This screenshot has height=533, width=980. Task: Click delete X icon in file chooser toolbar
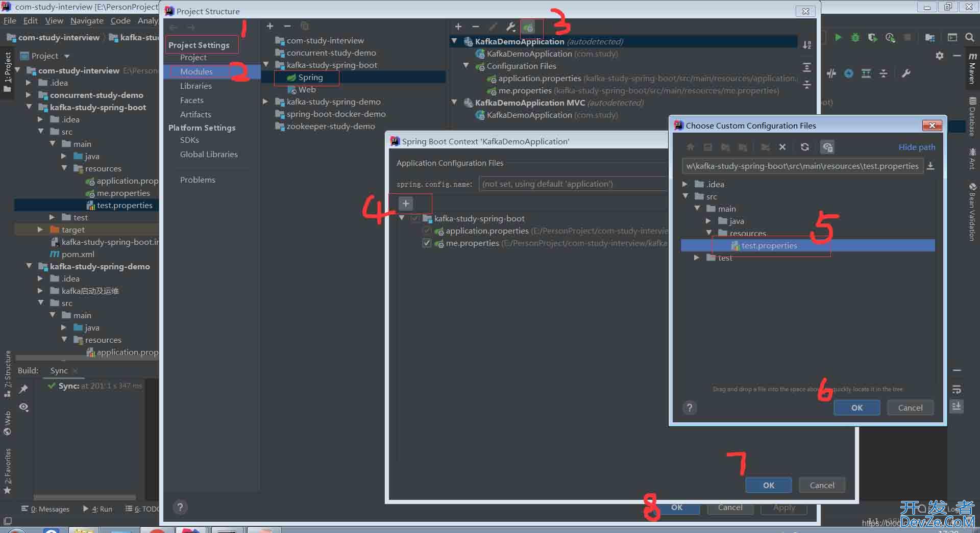[782, 147]
